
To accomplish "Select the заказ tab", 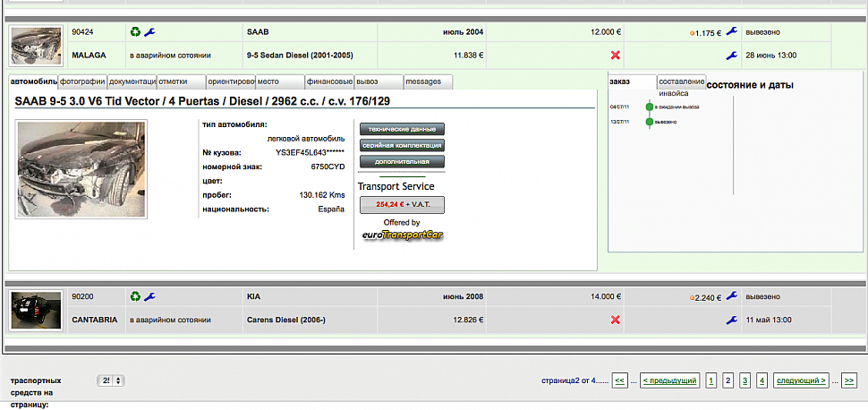I will (x=632, y=81).
